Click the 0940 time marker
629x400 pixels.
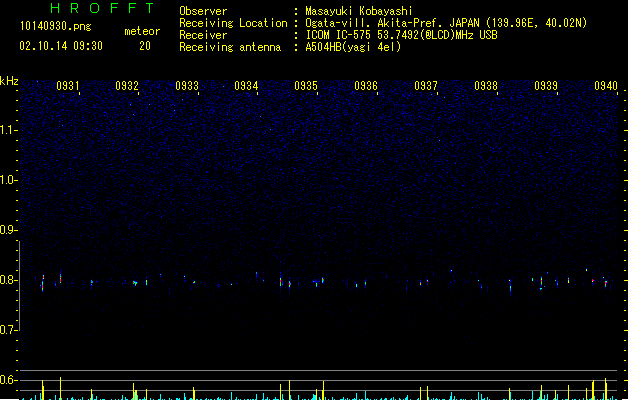click(606, 86)
